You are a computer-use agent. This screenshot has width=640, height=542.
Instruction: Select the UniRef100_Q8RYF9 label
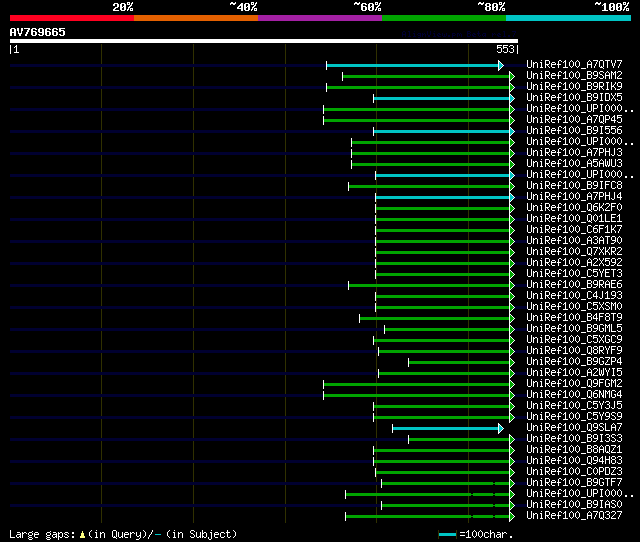point(574,351)
